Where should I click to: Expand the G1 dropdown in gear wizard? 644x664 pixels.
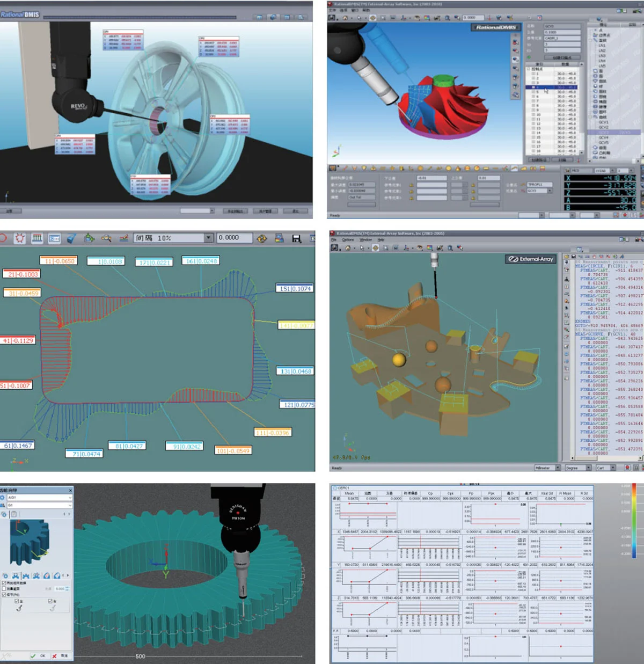(70, 505)
